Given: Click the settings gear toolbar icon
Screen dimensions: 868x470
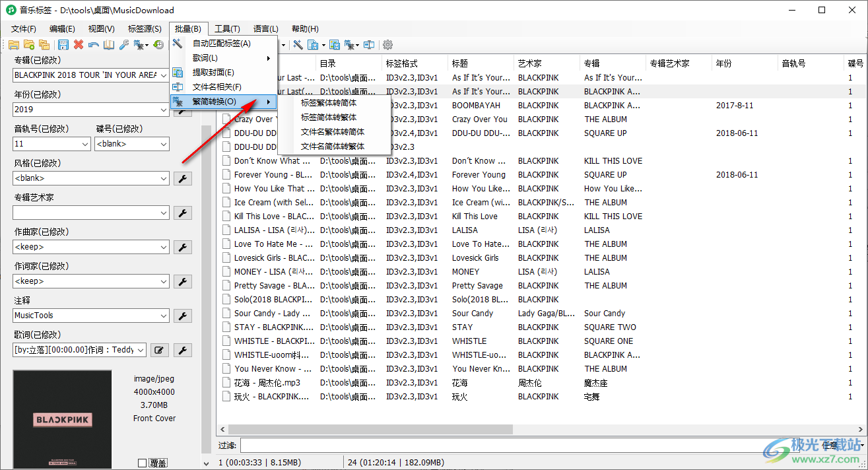Looking at the screenshot, I should [388, 45].
